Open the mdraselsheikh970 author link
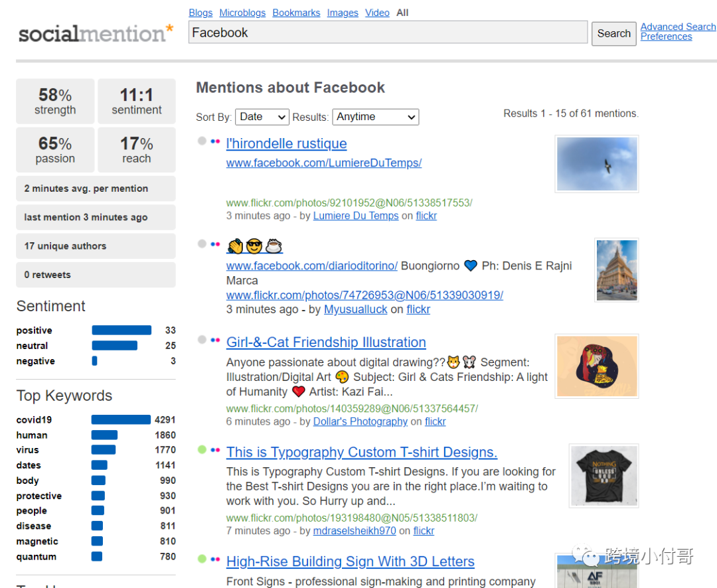717x588 pixels. coord(355,531)
